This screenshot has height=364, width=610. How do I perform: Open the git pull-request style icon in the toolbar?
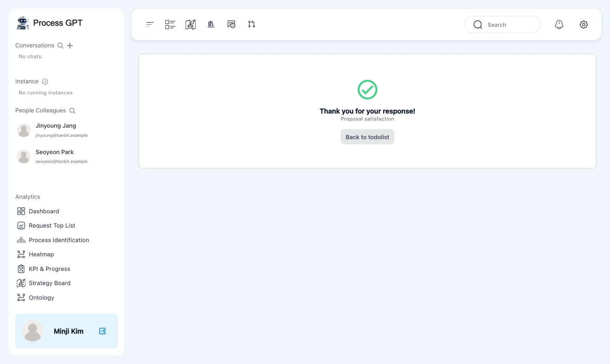pos(252,24)
